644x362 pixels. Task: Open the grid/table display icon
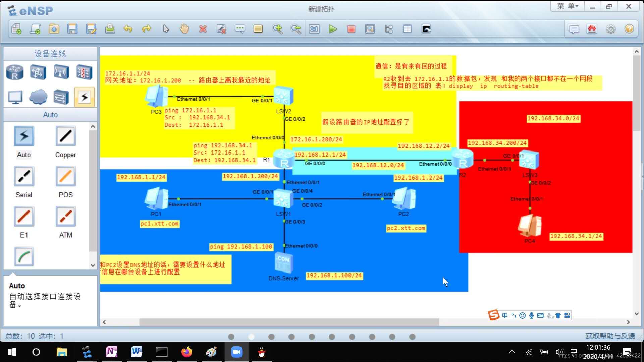(407, 29)
